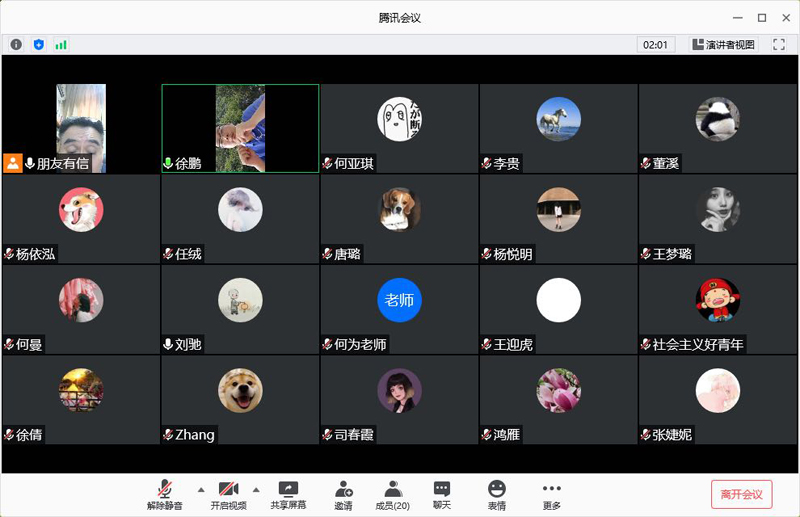Open the Share Screen (共享屏幕) option
Image resolution: width=800 pixels, height=517 pixels.
[288, 495]
